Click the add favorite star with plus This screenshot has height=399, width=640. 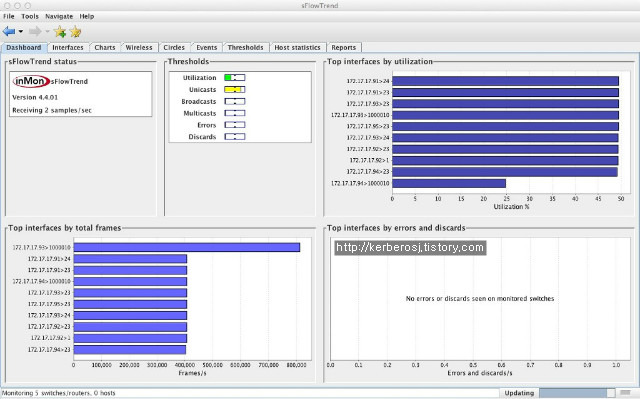60,31
